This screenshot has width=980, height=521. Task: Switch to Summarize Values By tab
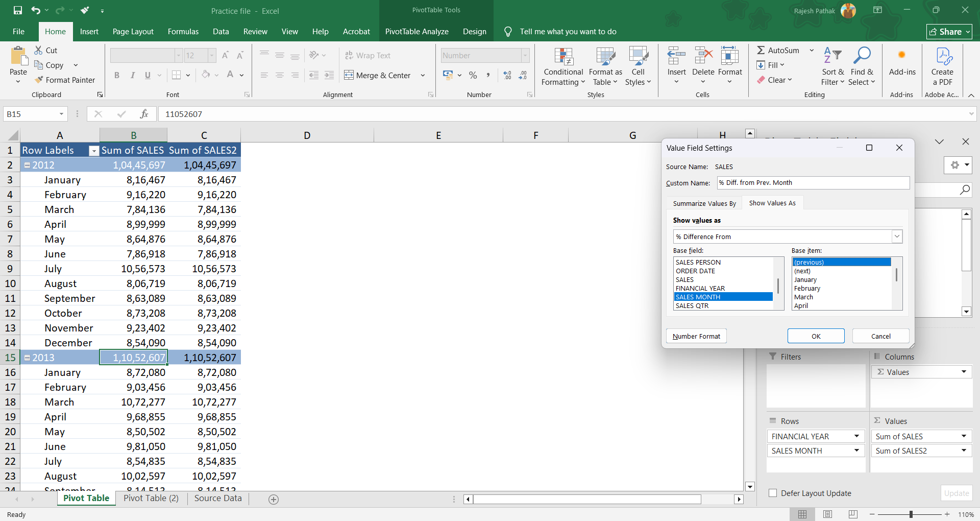(x=704, y=203)
